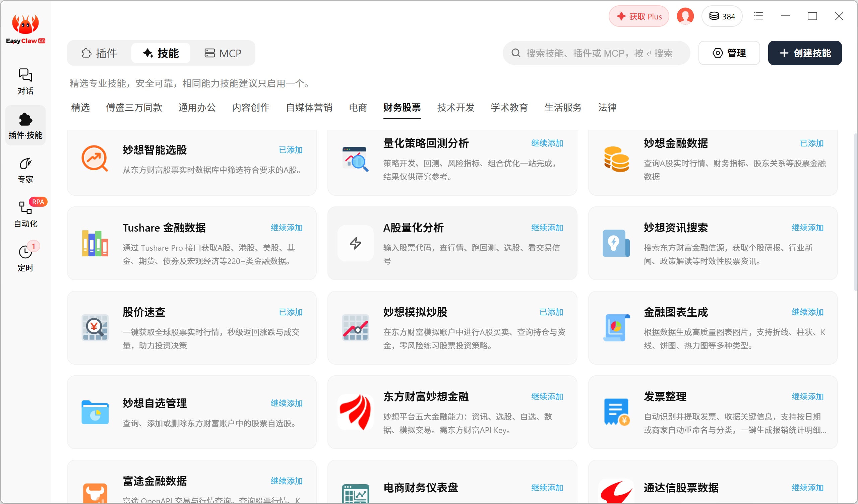The image size is (858, 504).
Task: Click the 妙想自选管理 folder icon
Action: point(95,412)
